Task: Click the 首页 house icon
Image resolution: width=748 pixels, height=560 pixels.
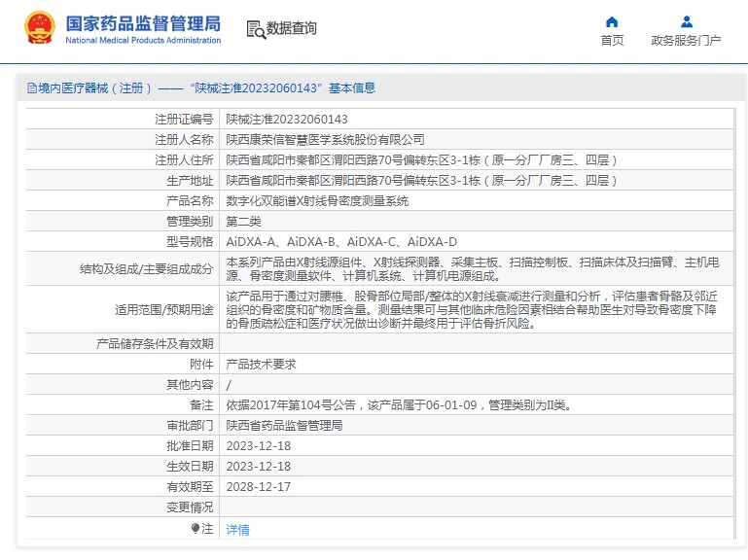Action: point(611,21)
